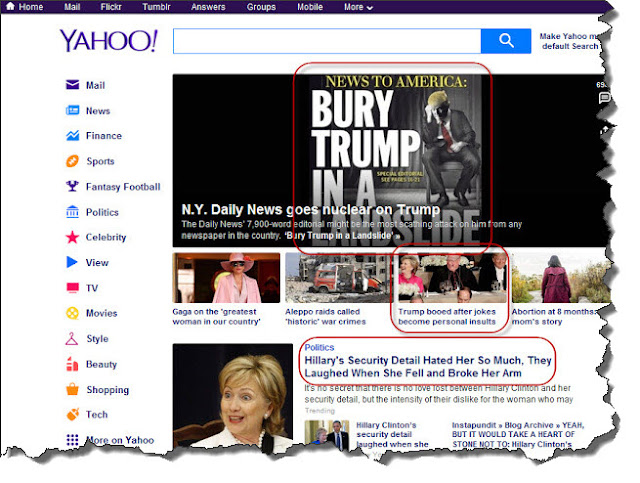This screenshot has width=640, height=483.
Task: Open Hillary Clinton's security detail laughed link
Action: pyautogui.click(x=392, y=434)
